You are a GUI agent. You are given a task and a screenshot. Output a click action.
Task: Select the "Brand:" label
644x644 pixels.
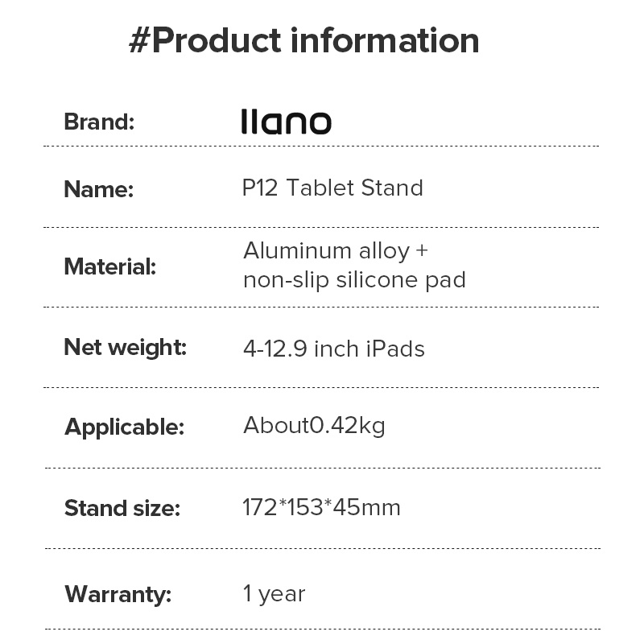tap(99, 122)
